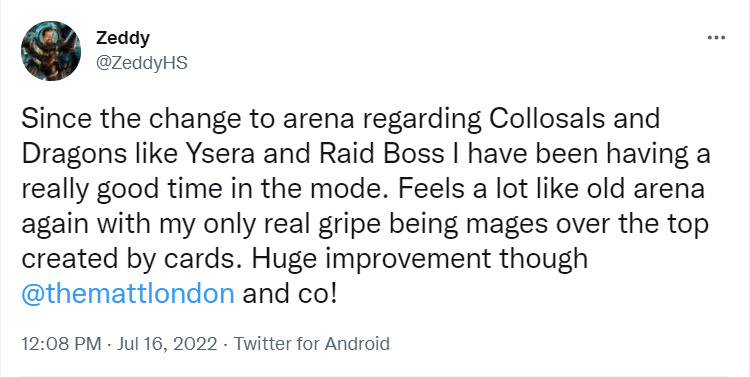This screenshot has height=377, width=750.
Task: Click the word Collosals in the tweet
Action: [547, 119]
